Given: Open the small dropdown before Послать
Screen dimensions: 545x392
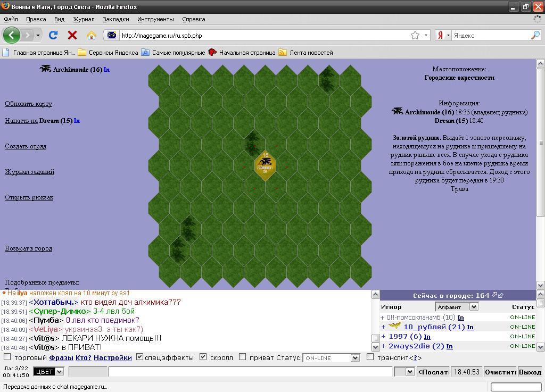Looking at the screenshot, I should (404, 372).
